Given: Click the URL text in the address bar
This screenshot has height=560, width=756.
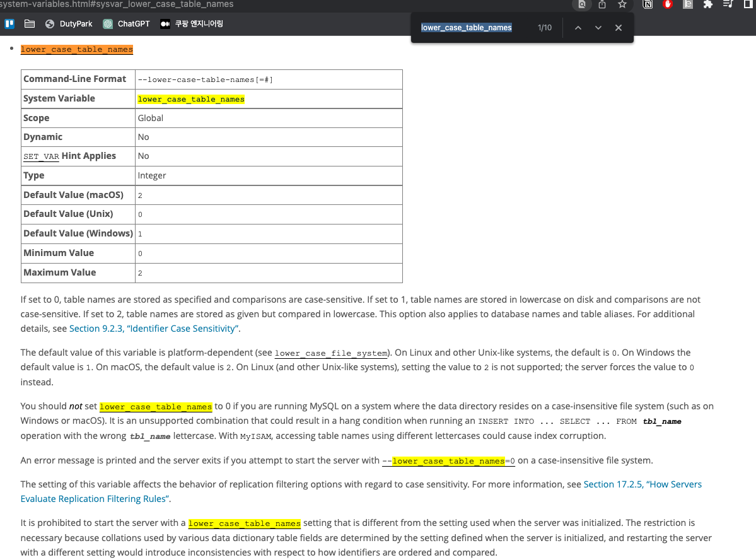Looking at the screenshot, I should 117,4.
